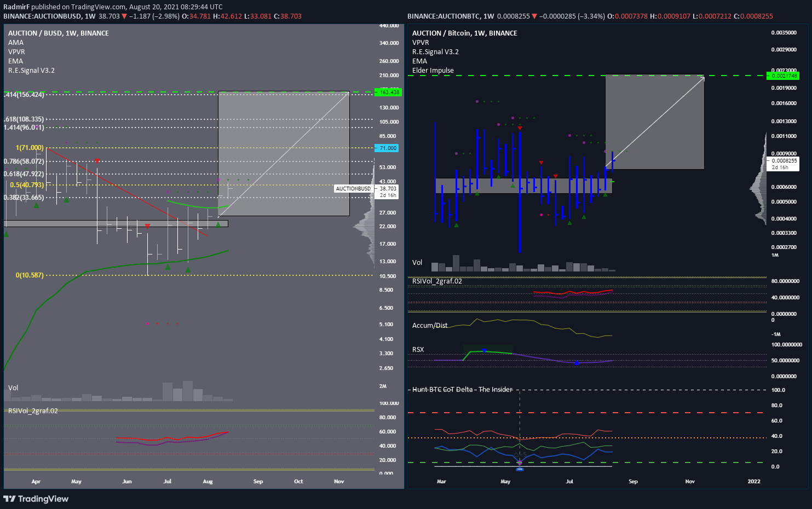Select the 0.618(47.922) Fibonacci level label
The height and width of the screenshot is (509, 812).
coord(24,174)
